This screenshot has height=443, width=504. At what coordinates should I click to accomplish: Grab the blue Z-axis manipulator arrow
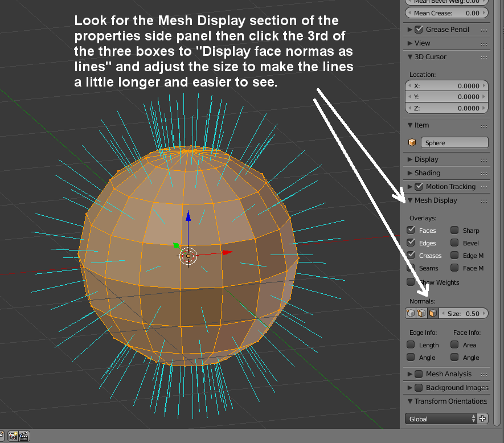(x=188, y=216)
